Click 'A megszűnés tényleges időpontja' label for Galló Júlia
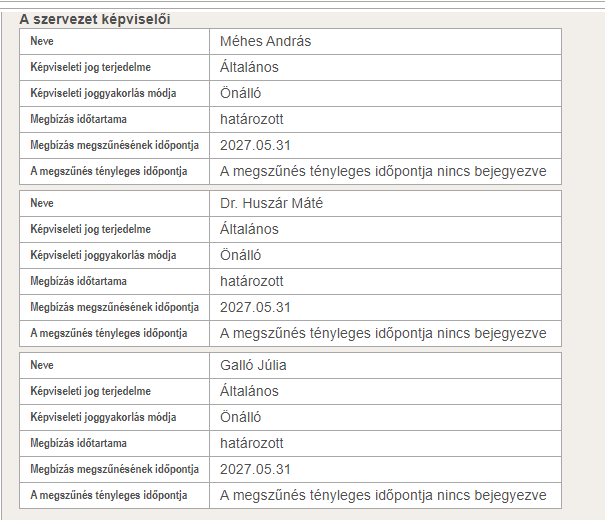605x520 pixels. 109,495
